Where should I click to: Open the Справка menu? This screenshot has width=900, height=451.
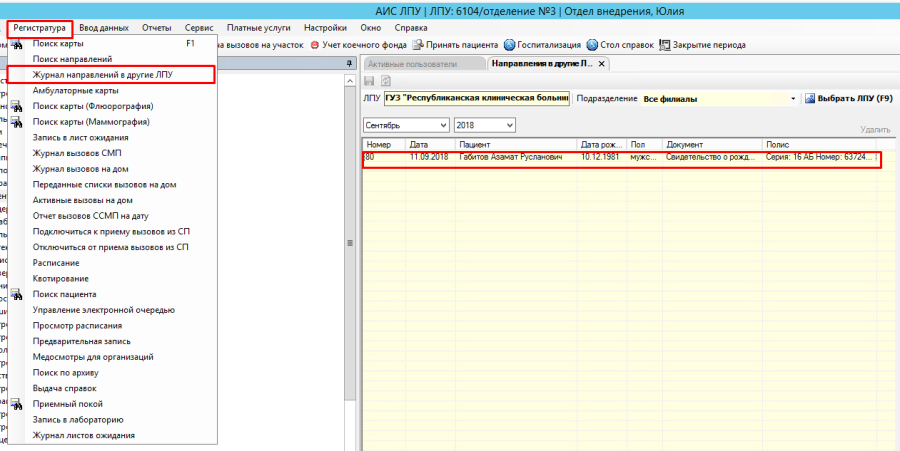(411, 28)
